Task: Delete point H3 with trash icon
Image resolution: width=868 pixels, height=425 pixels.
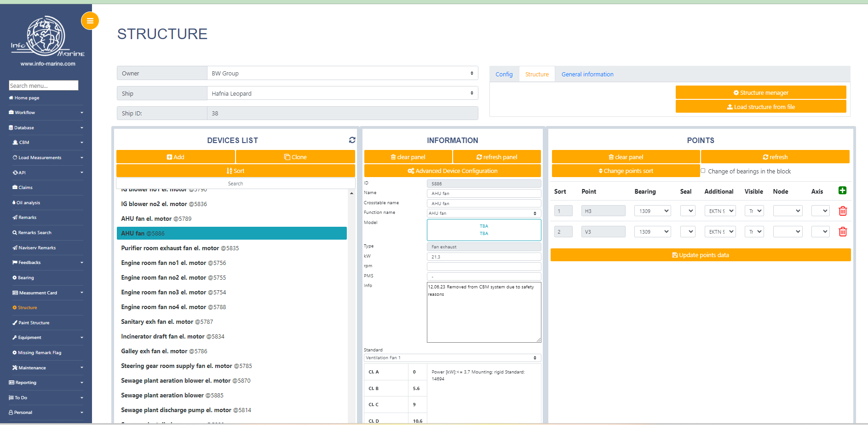Action: [x=842, y=211]
